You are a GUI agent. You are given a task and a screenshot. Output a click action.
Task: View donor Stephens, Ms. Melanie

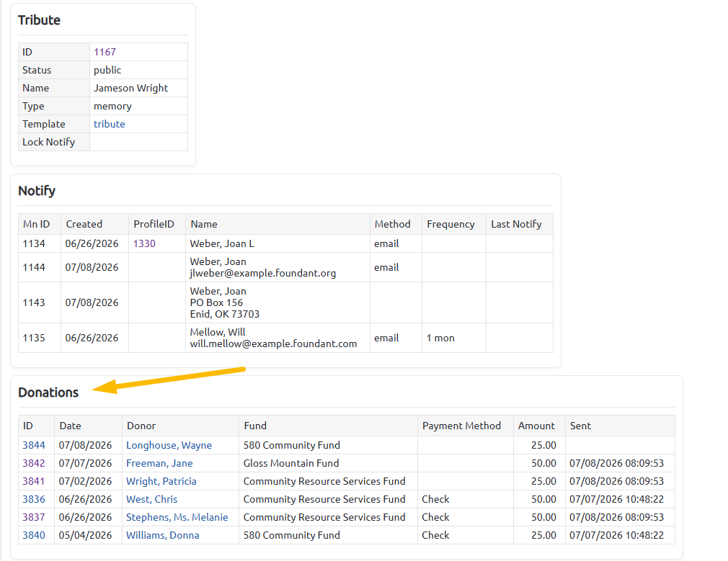pyautogui.click(x=177, y=517)
